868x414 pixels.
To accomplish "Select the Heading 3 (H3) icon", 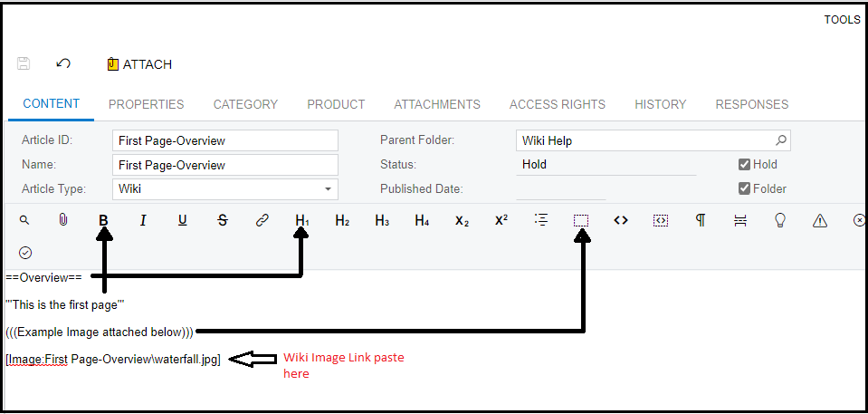I will [382, 220].
